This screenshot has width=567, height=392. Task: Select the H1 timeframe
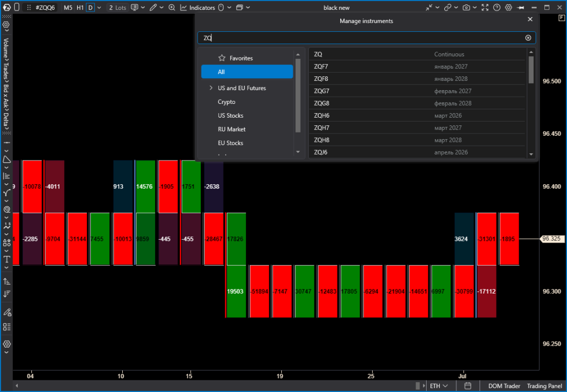(x=80, y=7)
